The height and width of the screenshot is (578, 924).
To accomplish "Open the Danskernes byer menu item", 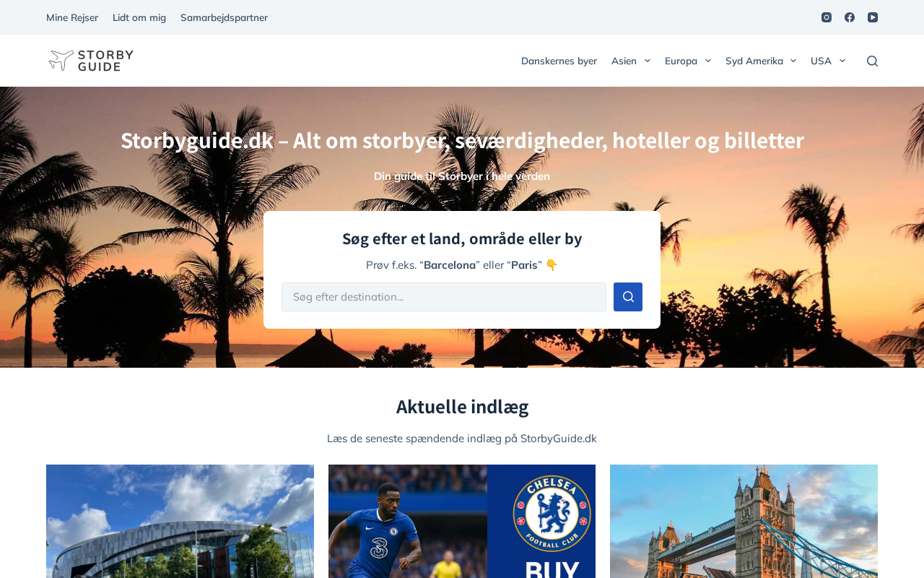I will pos(559,61).
